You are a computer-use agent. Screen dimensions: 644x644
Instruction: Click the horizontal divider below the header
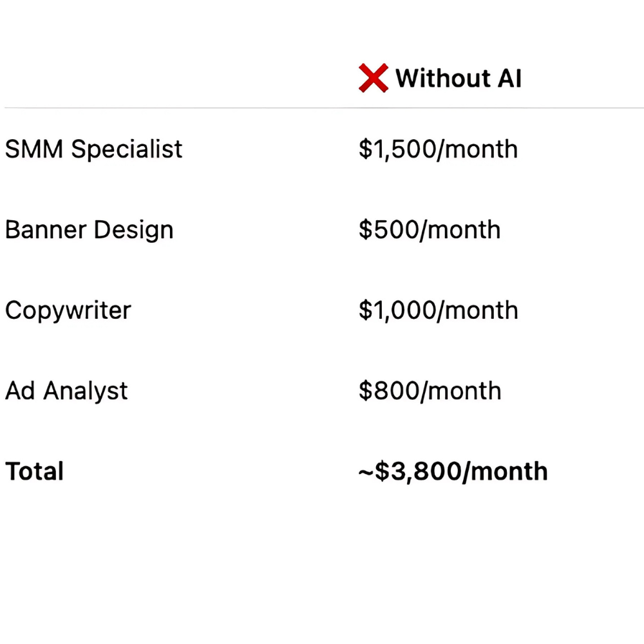[322, 108]
